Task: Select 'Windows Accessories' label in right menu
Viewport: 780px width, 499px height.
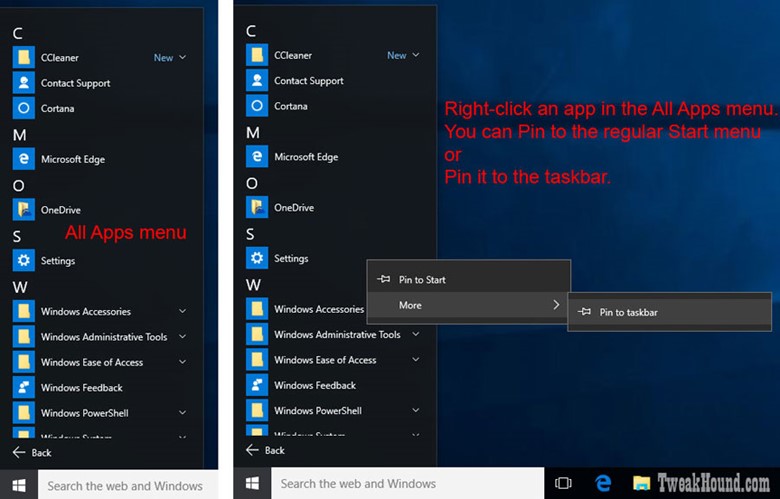Action: pyautogui.click(x=319, y=309)
